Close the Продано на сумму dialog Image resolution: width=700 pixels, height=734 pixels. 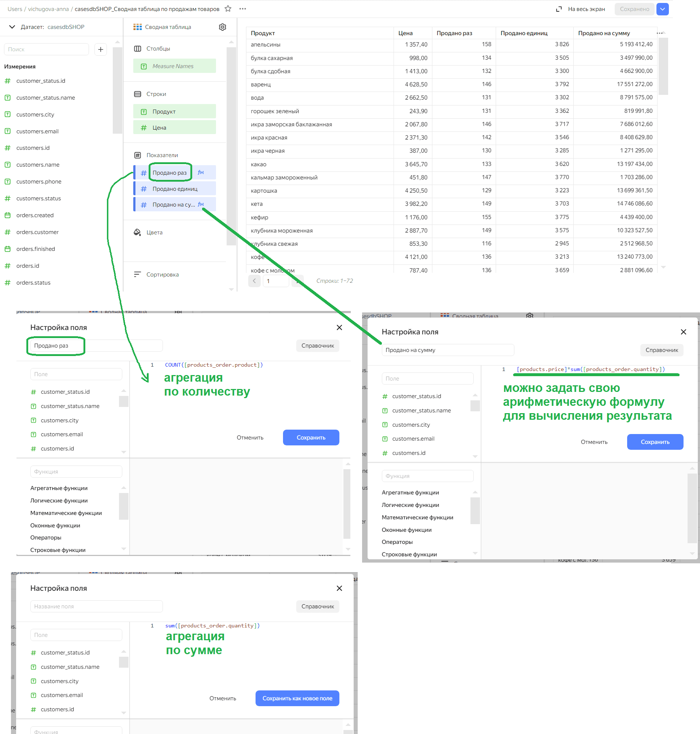point(683,332)
